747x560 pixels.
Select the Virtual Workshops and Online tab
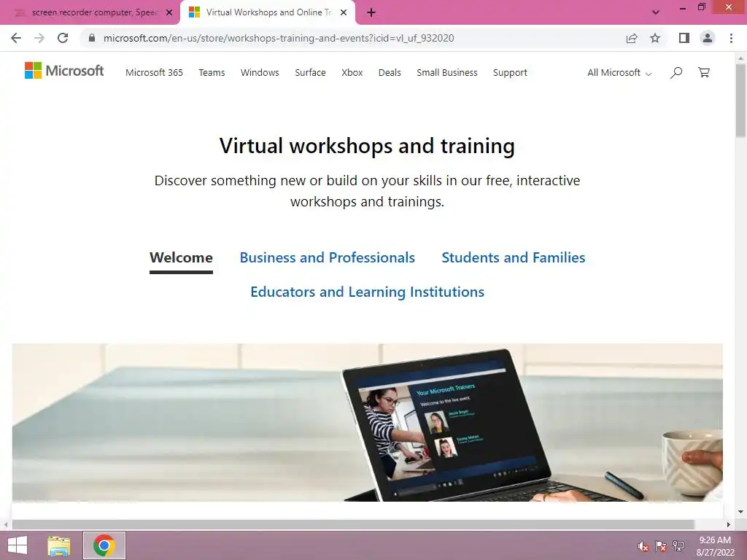point(267,13)
